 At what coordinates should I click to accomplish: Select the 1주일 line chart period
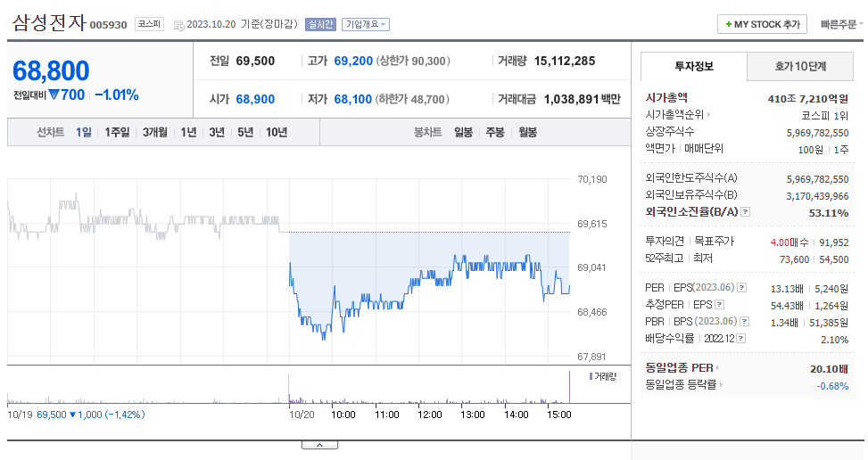coord(117,132)
